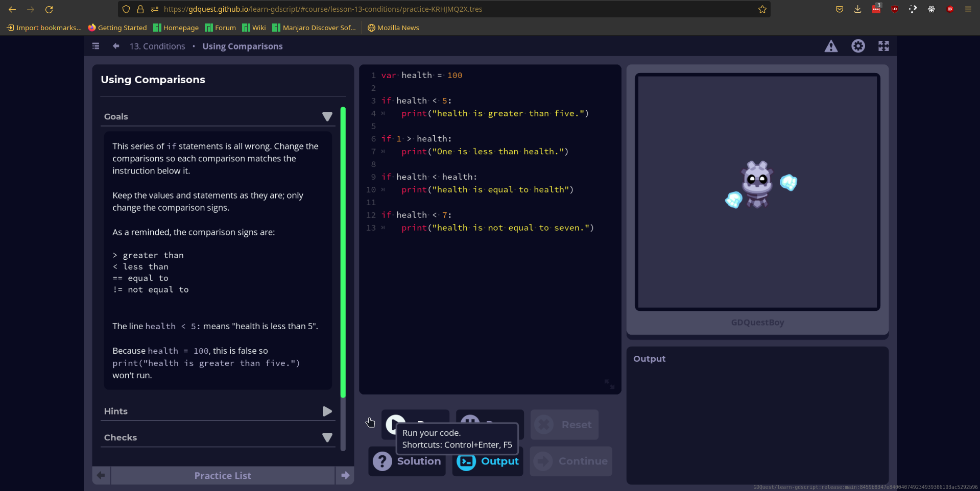Image resolution: width=980 pixels, height=491 pixels.
Task: Click the Continue button
Action: coord(571,461)
